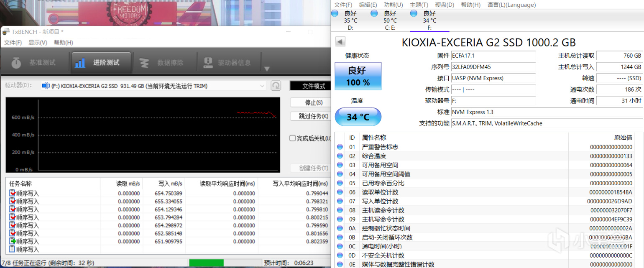
Task: Open the 语言(L)(Language) menu
Action: point(511,5)
